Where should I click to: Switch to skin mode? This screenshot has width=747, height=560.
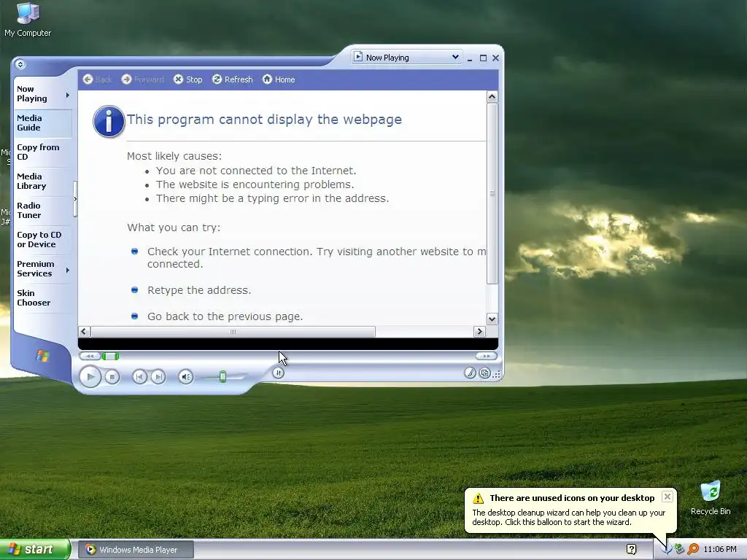click(484, 373)
